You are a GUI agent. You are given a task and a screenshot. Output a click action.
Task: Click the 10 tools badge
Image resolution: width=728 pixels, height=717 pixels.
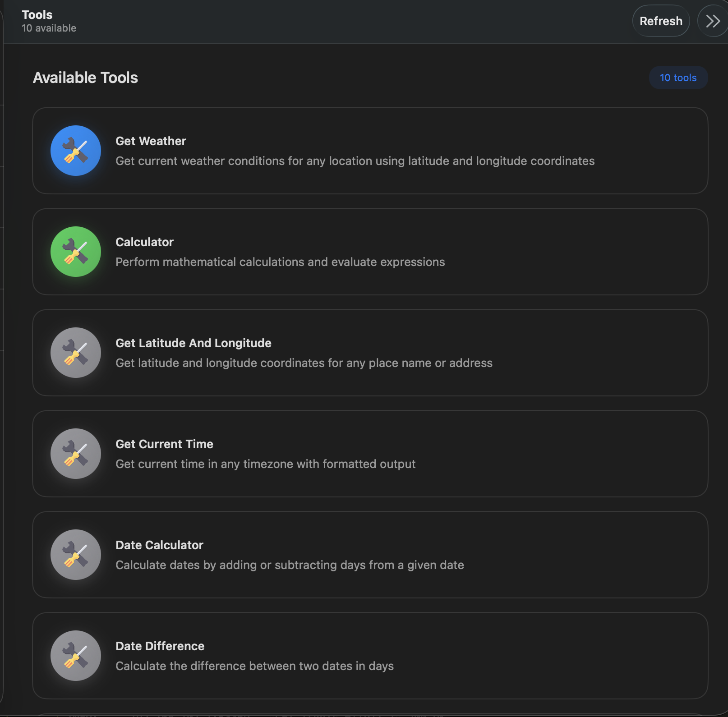pos(678,78)
